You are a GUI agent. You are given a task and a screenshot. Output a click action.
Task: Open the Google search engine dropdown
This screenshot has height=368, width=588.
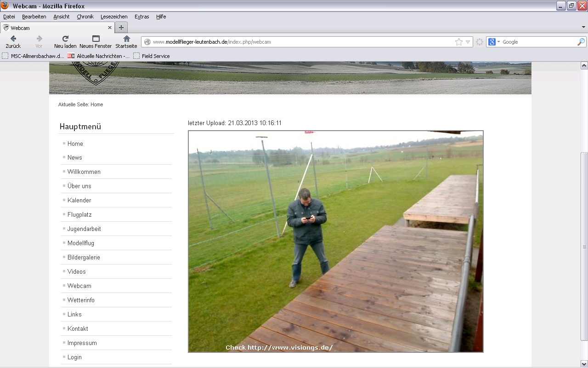pyautogui.click(x=494, y=42)
